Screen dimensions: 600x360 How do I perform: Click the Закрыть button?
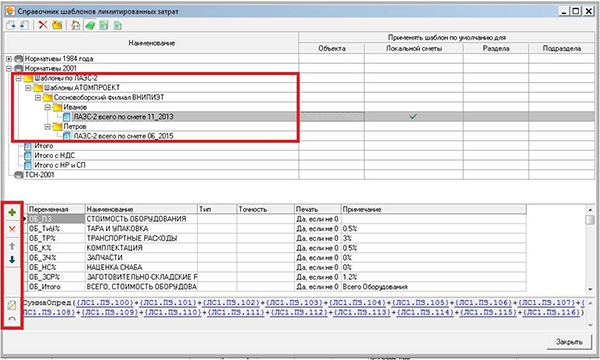pyautogui.click(x=569, y=342)
